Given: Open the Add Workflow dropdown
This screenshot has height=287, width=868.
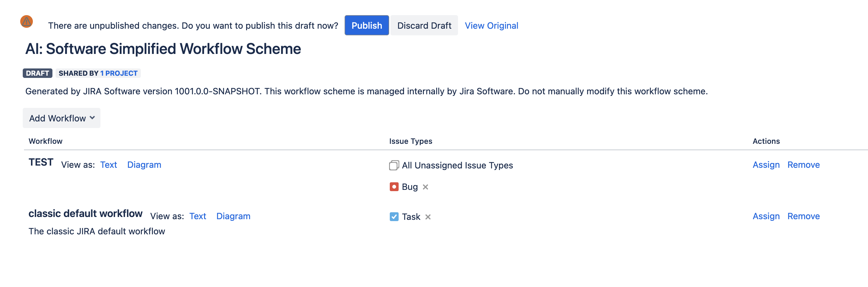Looking at the screenshot, I should click(61, 118).
